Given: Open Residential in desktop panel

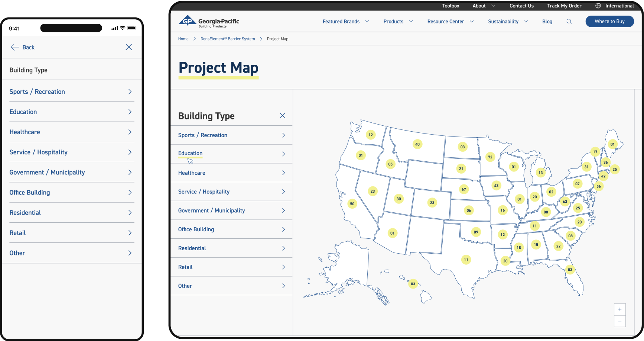Looking at the screenshot, I should pos(232,248).
